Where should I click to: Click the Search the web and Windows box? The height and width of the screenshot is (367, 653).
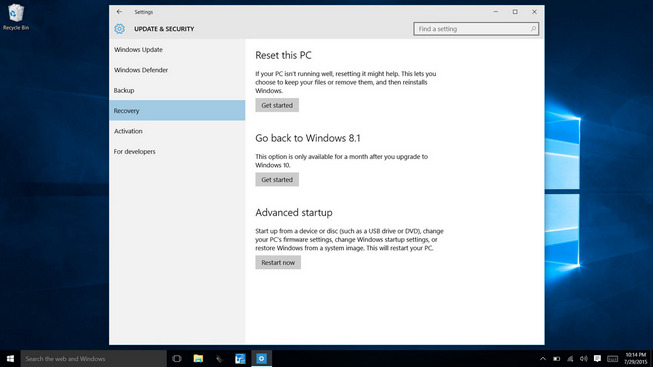[94, 359]
